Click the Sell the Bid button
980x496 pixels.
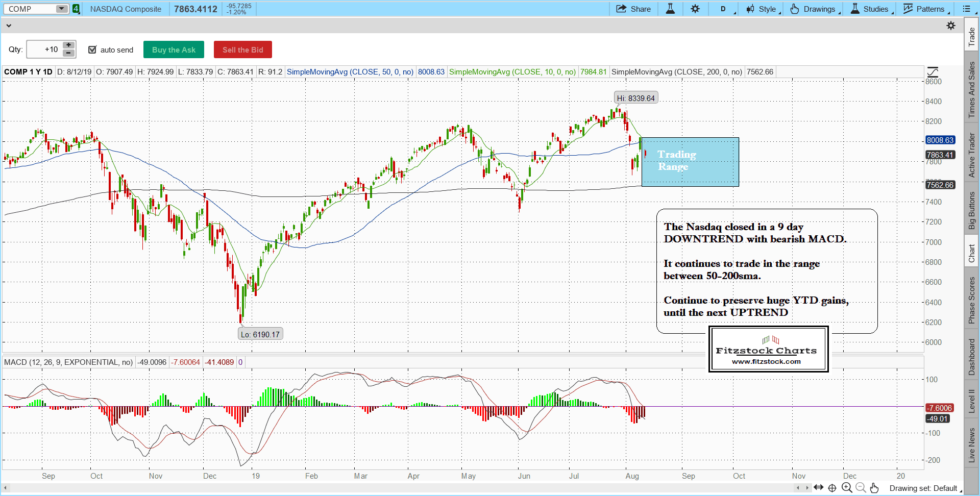(x=242, y=49)
